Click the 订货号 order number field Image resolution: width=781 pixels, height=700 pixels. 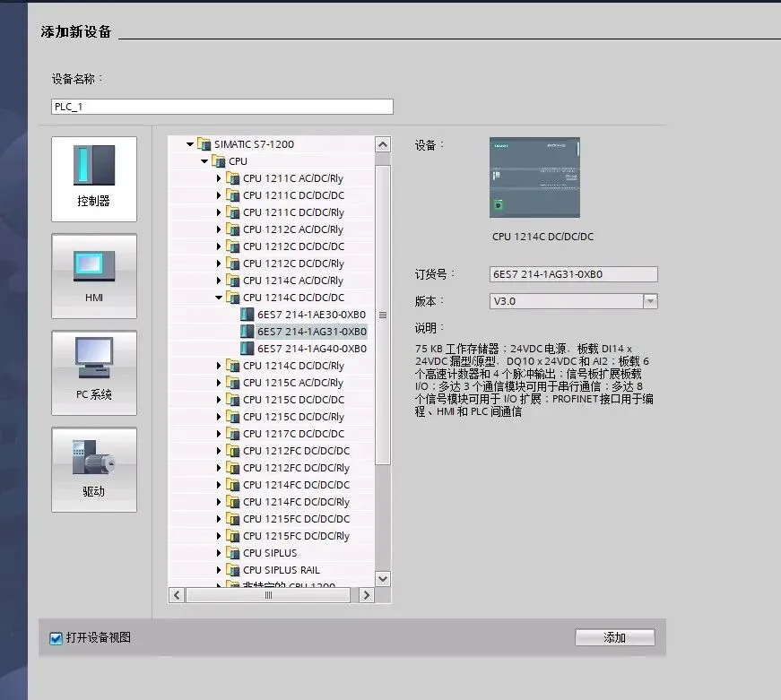573,274
